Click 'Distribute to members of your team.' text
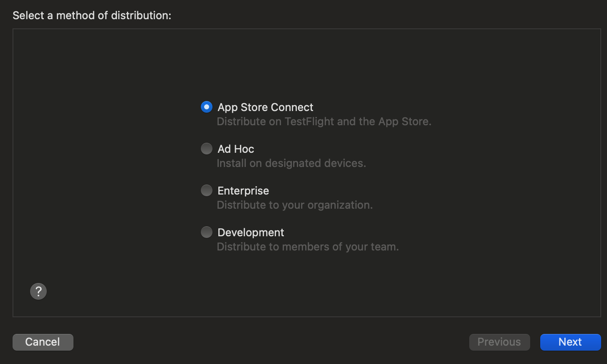The width and height of the screenshot is (607, 364). 308,247
